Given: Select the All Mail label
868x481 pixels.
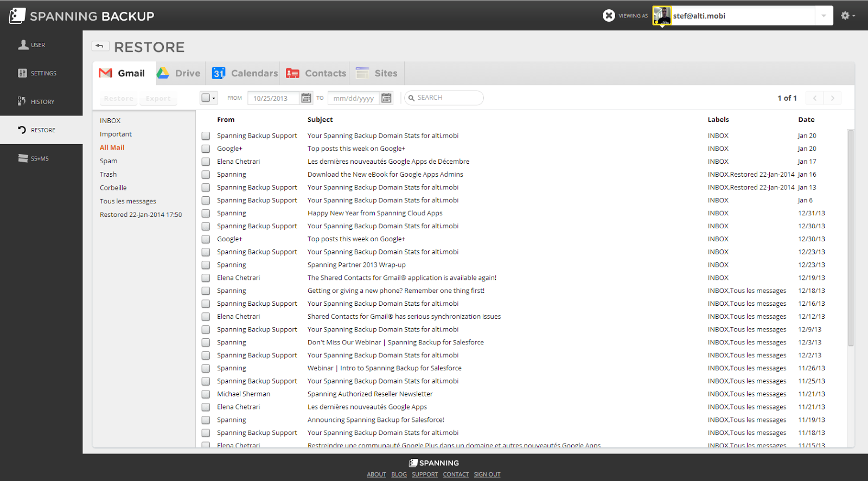Looking at the screenshot, I should tap(112, 147).
